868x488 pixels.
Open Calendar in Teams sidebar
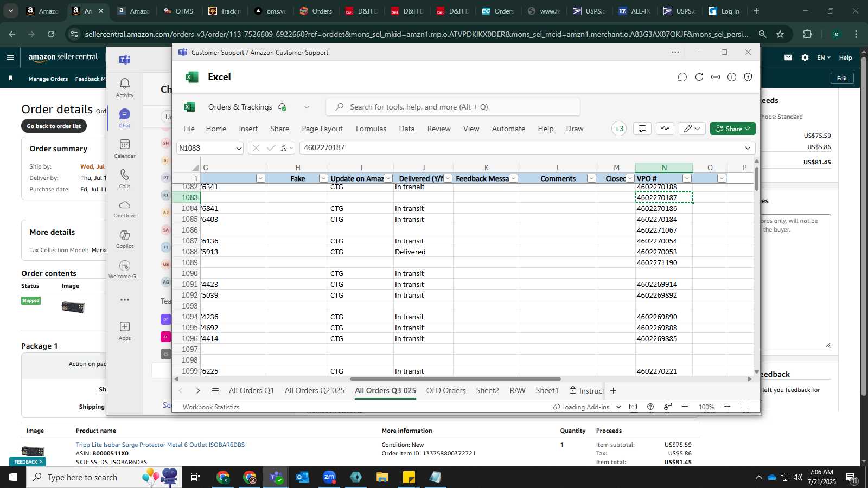[x=124, y=148]
